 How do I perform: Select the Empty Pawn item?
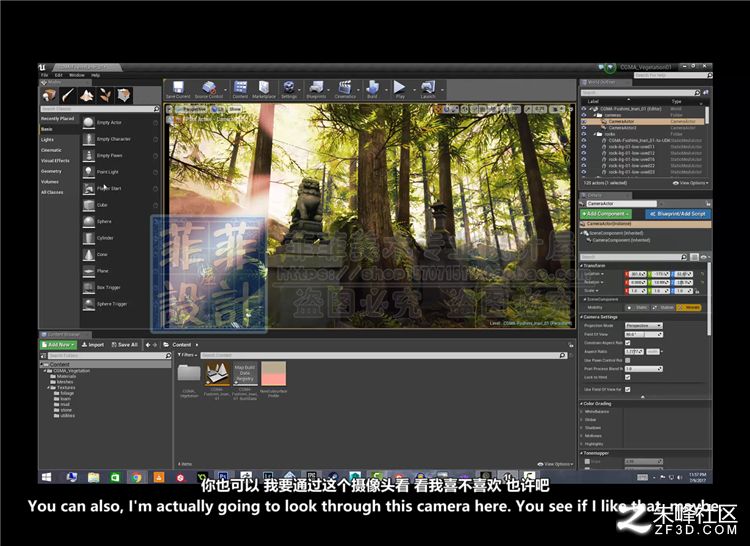tap(120, 155)
